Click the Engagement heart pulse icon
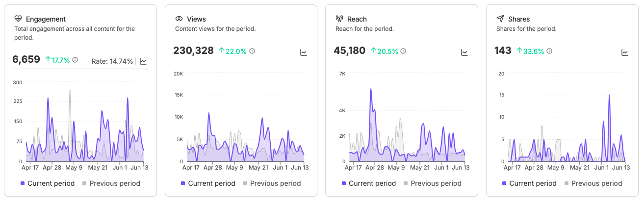Screen dimensions: 644x200 (18, 19)
